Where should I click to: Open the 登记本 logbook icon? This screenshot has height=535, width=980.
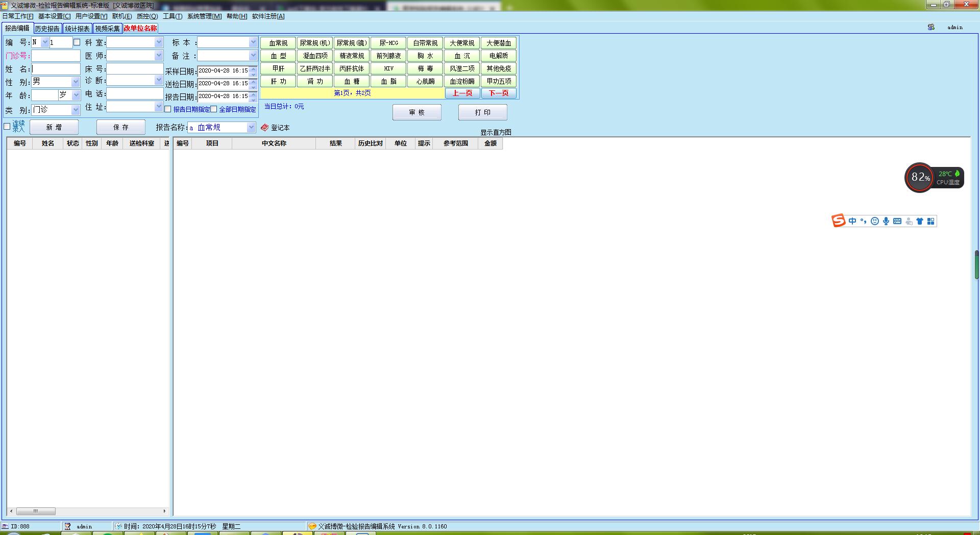264,128
